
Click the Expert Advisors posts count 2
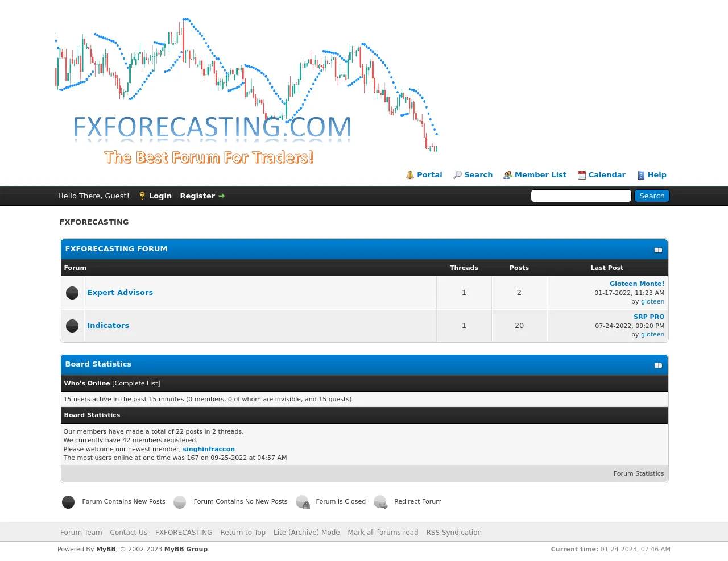click(519, 293)
